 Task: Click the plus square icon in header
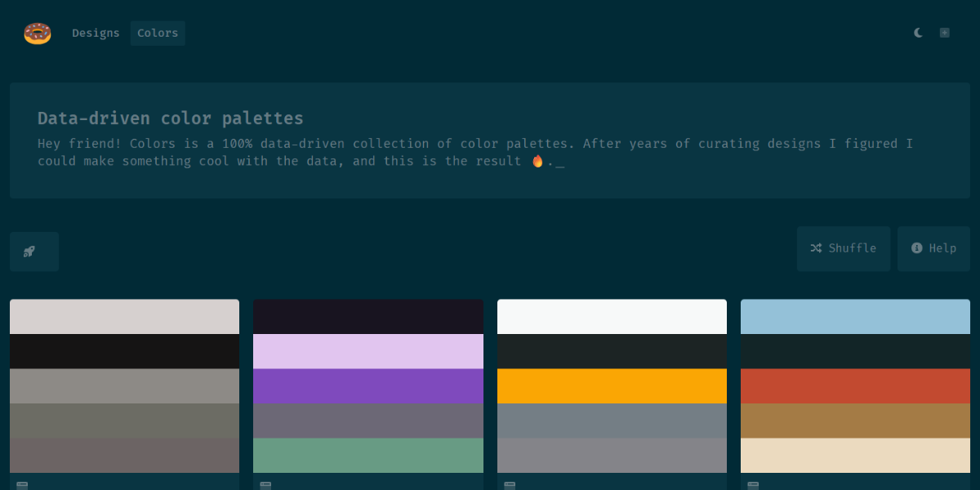[x=945, y=33]
